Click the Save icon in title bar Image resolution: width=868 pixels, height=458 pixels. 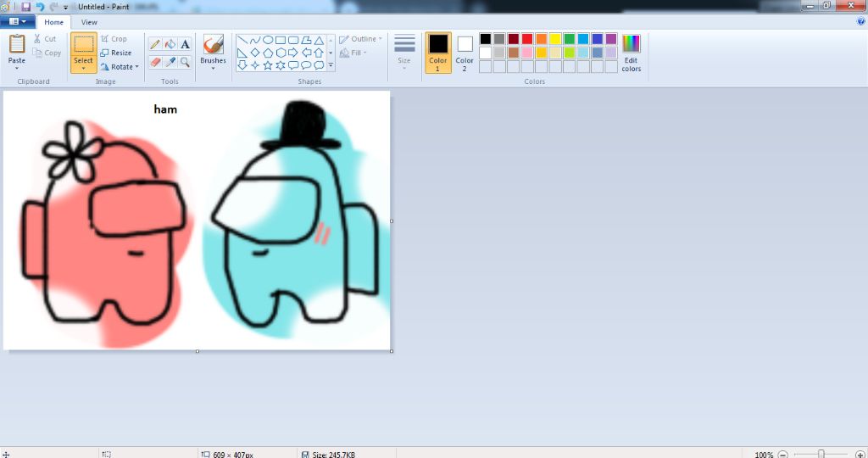(x=25, y=7)
